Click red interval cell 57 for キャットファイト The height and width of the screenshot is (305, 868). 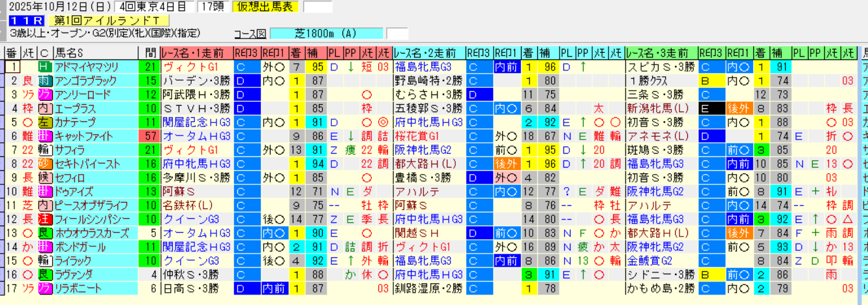click(x=149, y=136)
